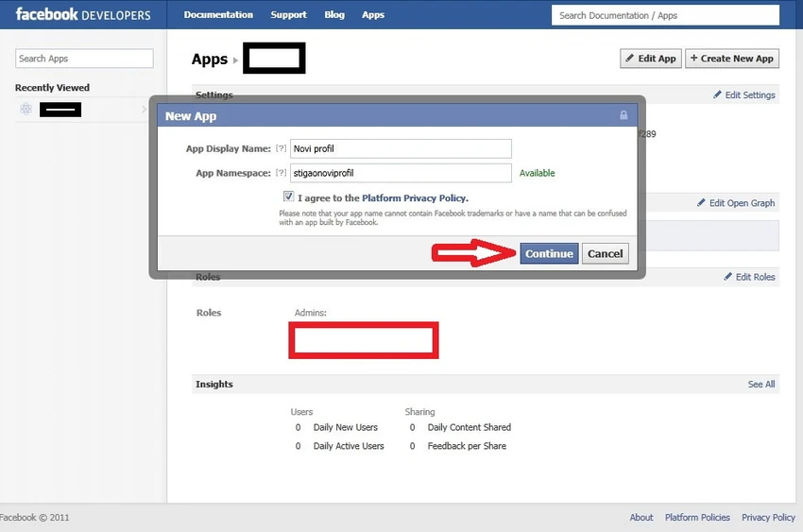Click the Create New App button
Screen dimensions: 803x532
click(x=732, y=59)
